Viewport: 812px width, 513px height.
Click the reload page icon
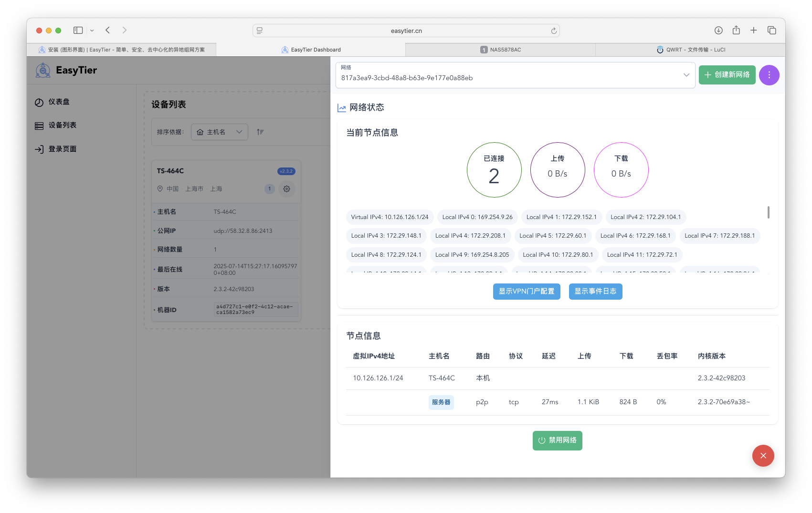point(554,31)
